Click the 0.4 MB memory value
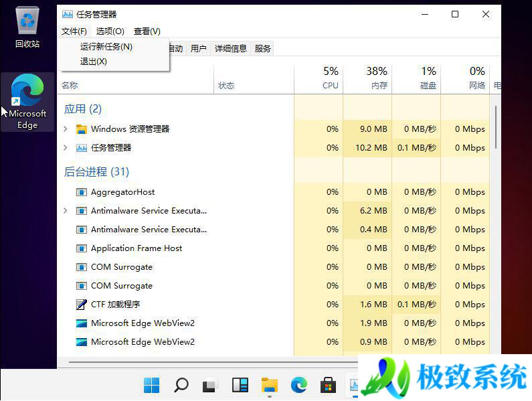The width and height of the screenshot is (532, 401). pos(373,230)
